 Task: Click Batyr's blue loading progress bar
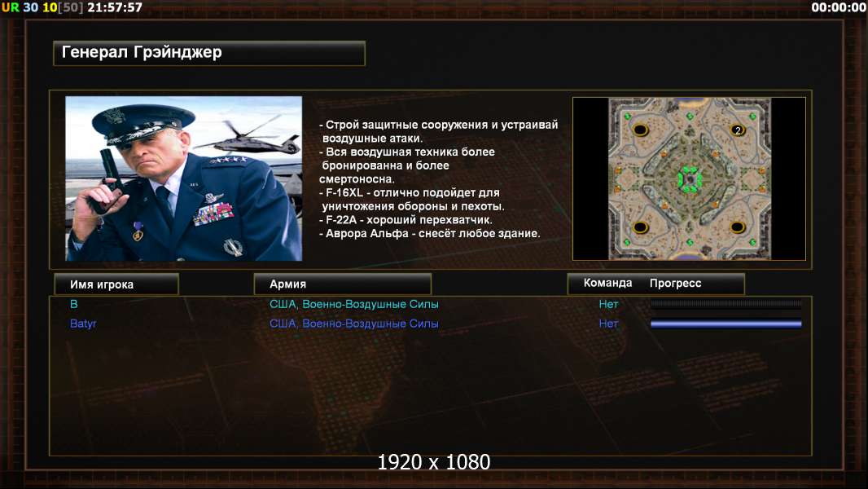coord(726,324)
